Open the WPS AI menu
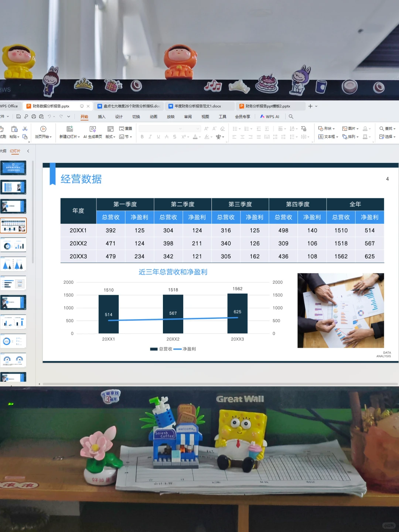Viewport: 399px width, 532px height. click(270, 117)
